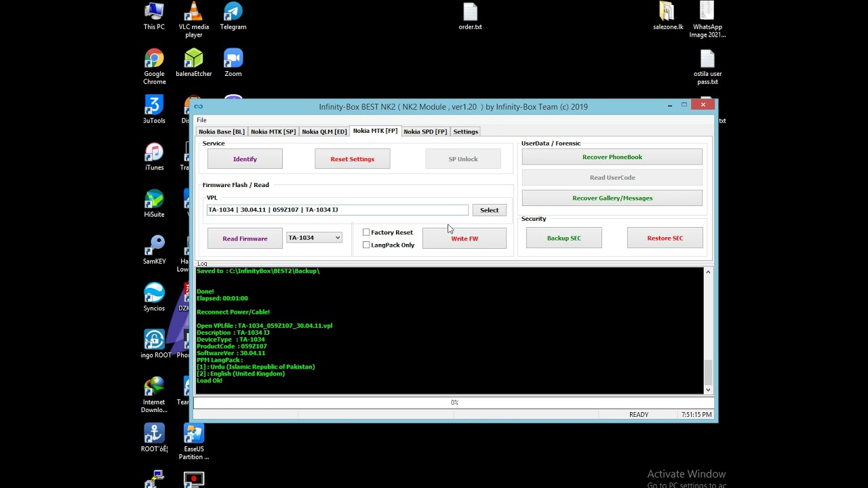Screen dimensions: 868x488
Task: Click into the VPL file path field
Action: point(338,210)
